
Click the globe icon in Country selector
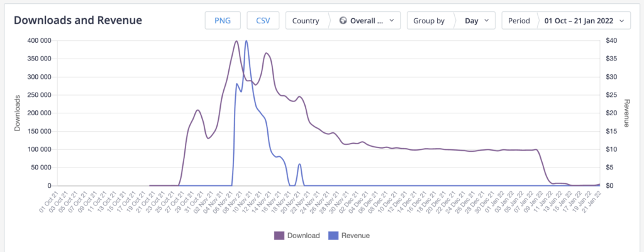tap(343, 21)
